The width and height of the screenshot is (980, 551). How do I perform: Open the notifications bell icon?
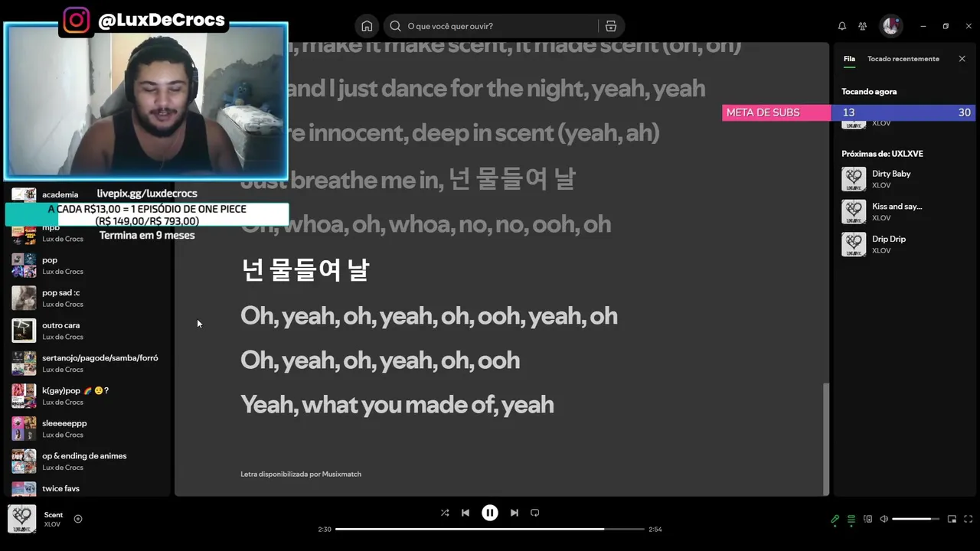coord(842,26)
